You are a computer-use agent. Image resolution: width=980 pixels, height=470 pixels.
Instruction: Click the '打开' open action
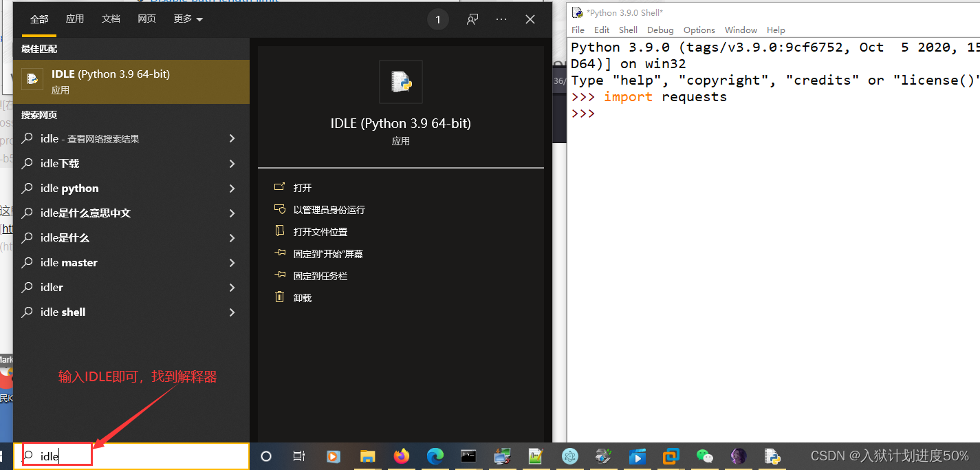[x=303, y=188]
